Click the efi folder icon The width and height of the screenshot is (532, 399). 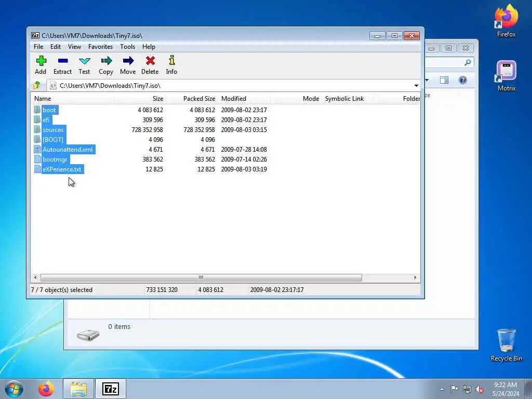[37, 119]
